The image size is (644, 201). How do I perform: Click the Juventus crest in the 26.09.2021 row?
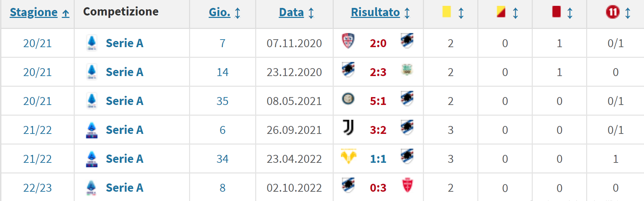[x=348, y=128]
